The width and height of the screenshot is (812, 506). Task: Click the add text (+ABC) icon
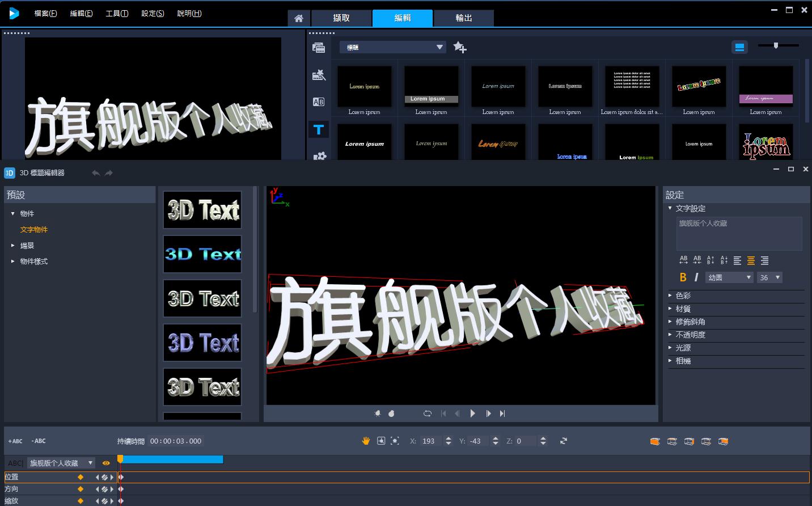(x=15, y=441)
